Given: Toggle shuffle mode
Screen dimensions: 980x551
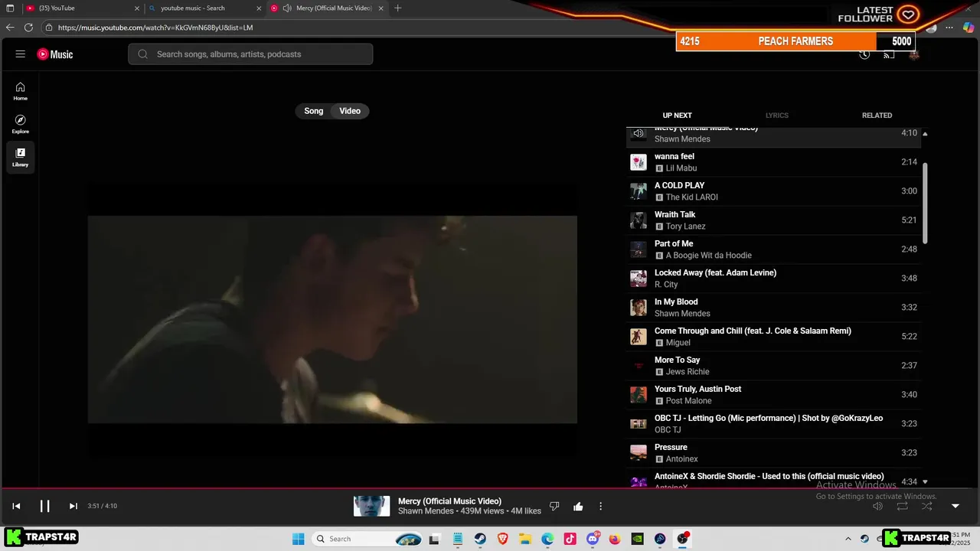Looking at the screenshot, I should (927, 506).
